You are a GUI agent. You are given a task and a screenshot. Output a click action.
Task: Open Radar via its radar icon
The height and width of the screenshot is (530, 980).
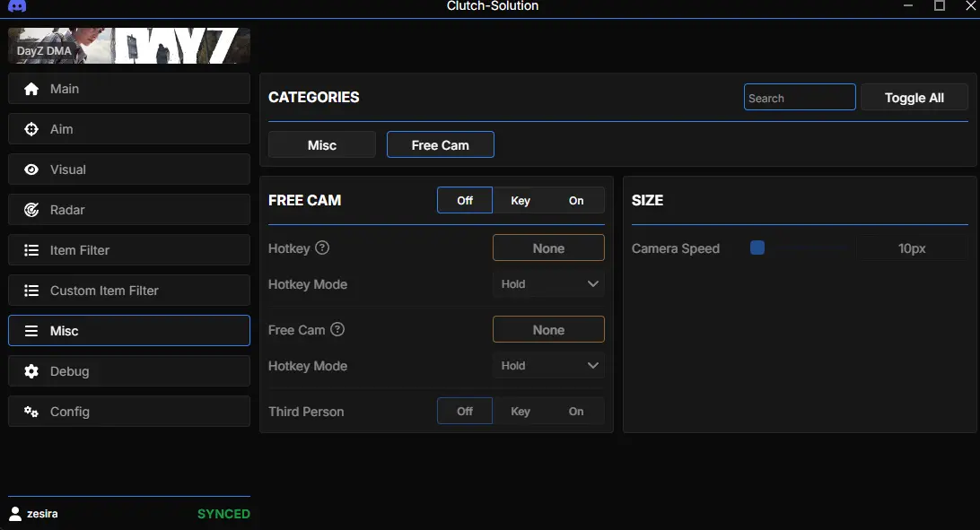[31, 210]
